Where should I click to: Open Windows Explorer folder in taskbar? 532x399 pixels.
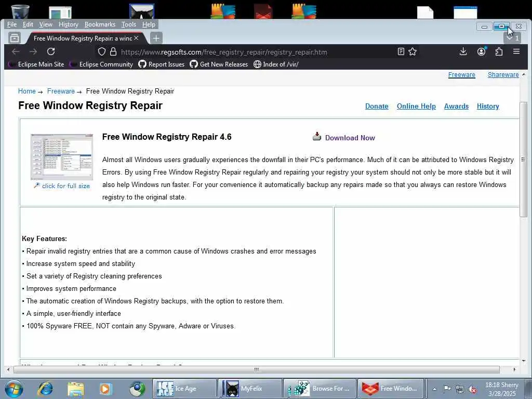click(x=75, y=389)
